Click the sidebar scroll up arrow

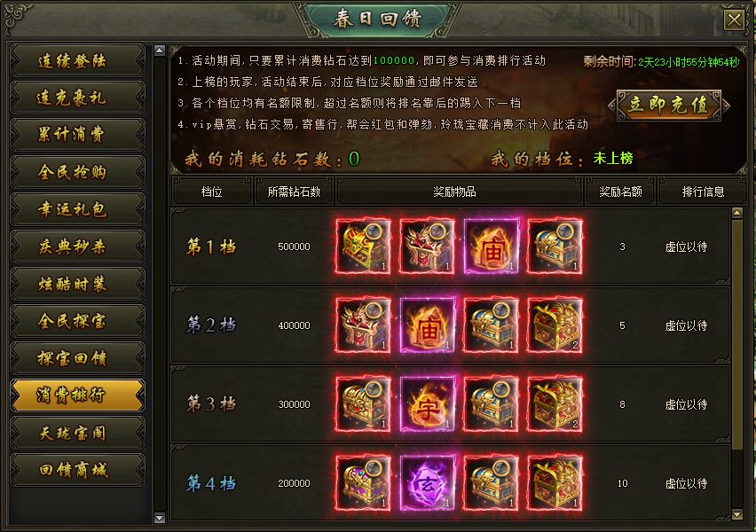pyautogui.click(x=160, y=51)
